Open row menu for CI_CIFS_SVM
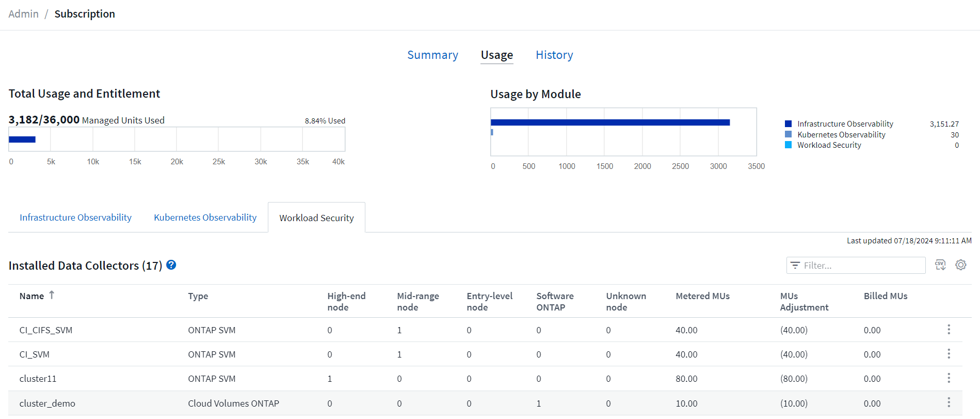The image size is (980, 419). 949,330
